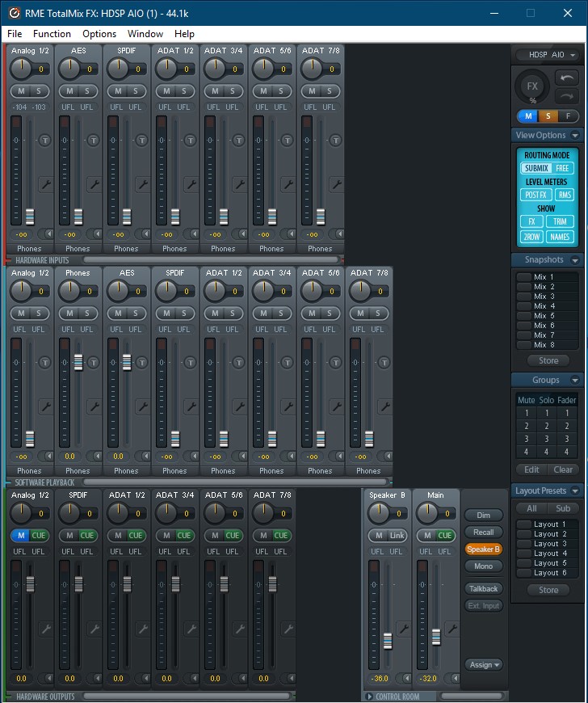Click fader handle on software playback Phones
Image resolution: width=588 pixels, height=703 pixels.
pyautogui.click(x=78, y=362)
